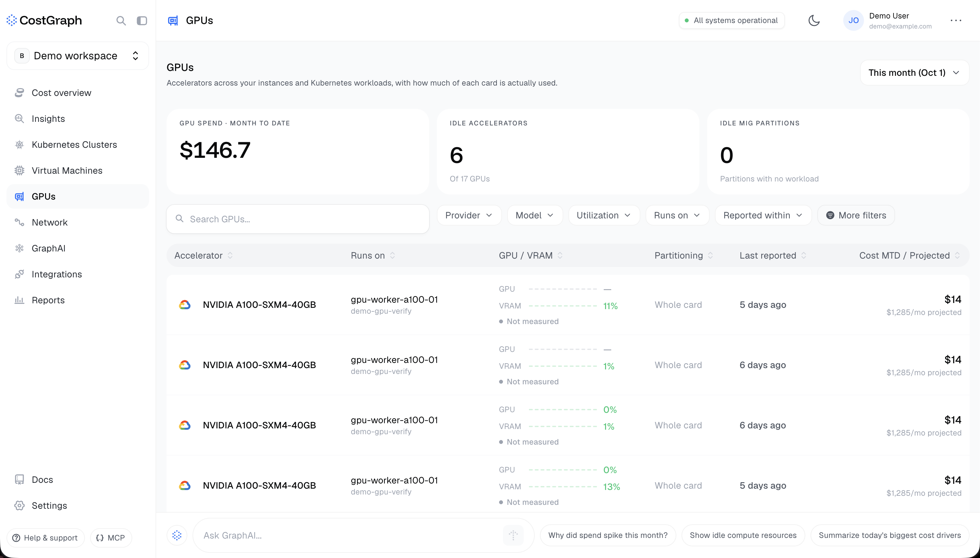Switch to dark mode with the moon icon

(814, 21)
